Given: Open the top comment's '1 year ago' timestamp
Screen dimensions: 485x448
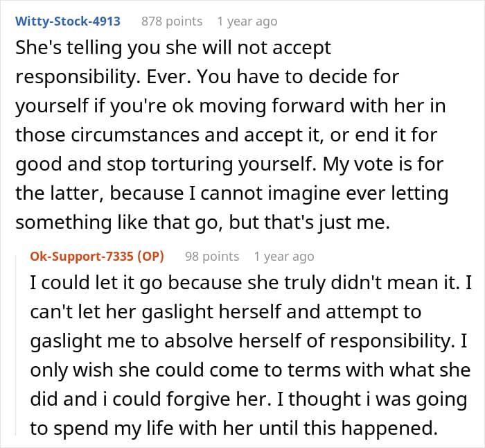Looking at the screenshot, I should 247,21.
